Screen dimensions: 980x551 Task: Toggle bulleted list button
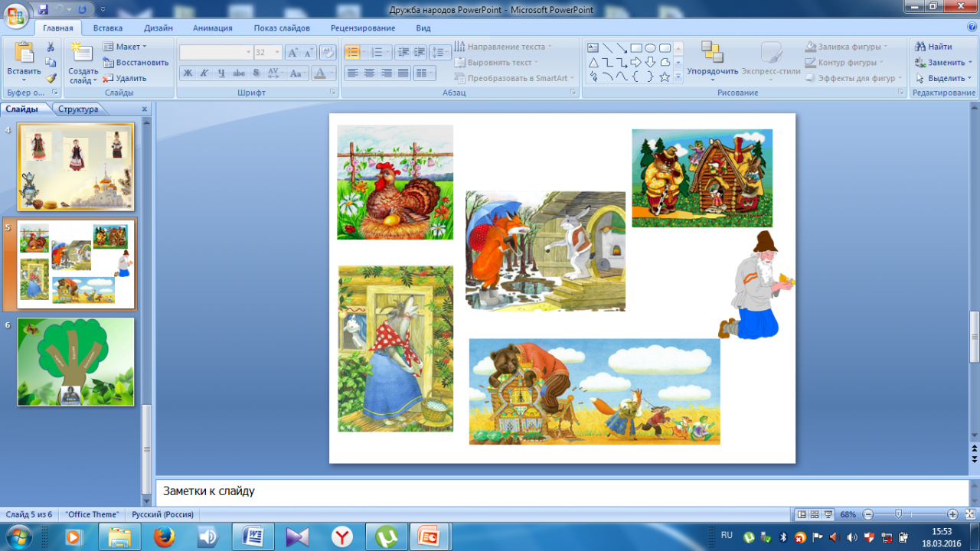pos(352,53)
